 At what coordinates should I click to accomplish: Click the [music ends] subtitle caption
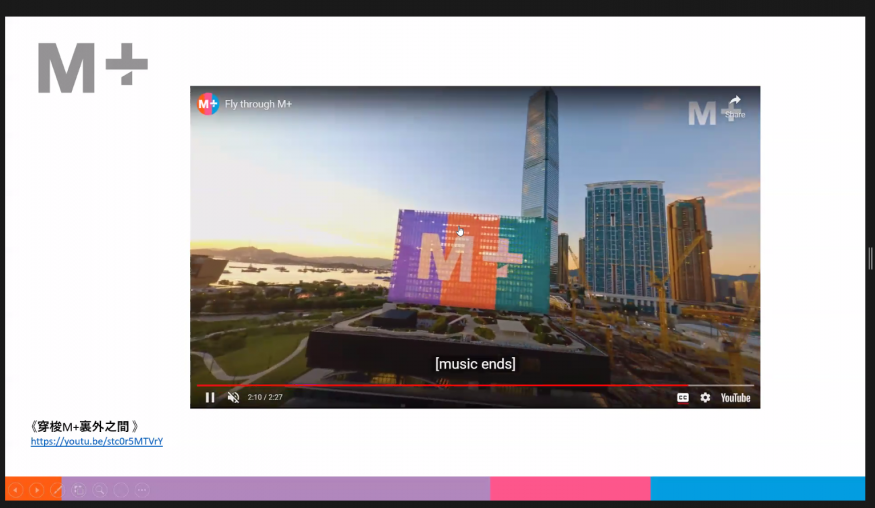click(475, 364)
